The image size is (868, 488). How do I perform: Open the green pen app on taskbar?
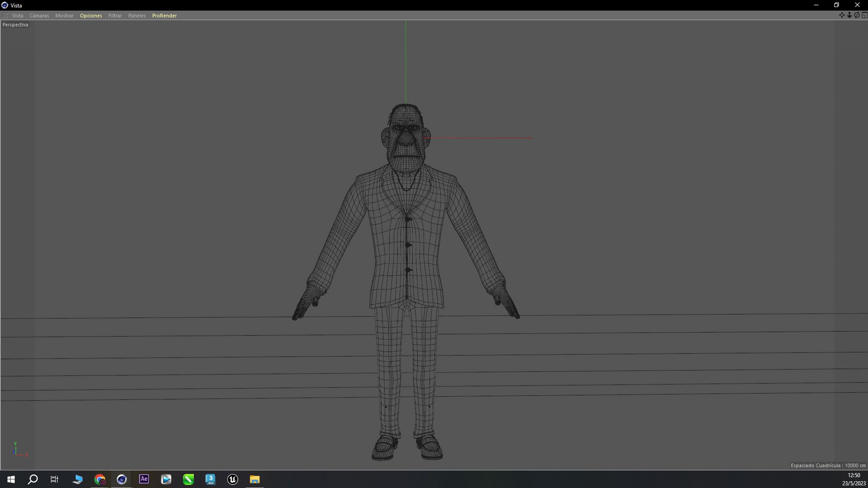(x=188, y=479)
